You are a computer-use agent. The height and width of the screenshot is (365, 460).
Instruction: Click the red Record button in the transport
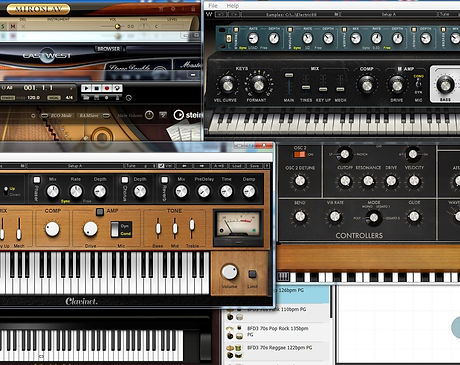pos(107,88)
